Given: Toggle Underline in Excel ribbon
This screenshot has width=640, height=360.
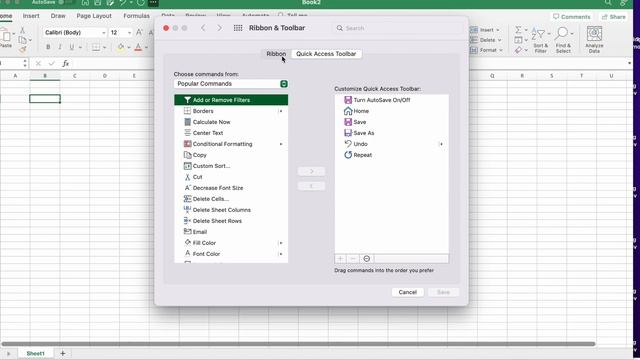Looking at the screenshot, I should [72, 47].
